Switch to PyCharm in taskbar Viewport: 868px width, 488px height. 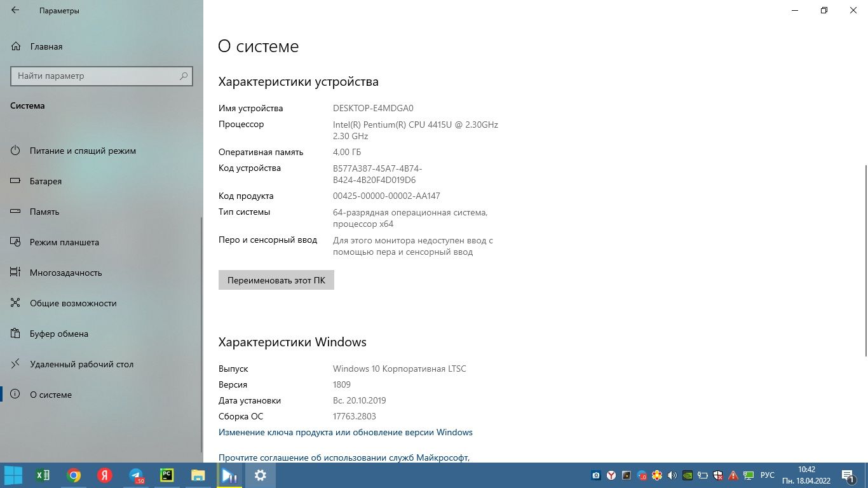tap(167, 475)
